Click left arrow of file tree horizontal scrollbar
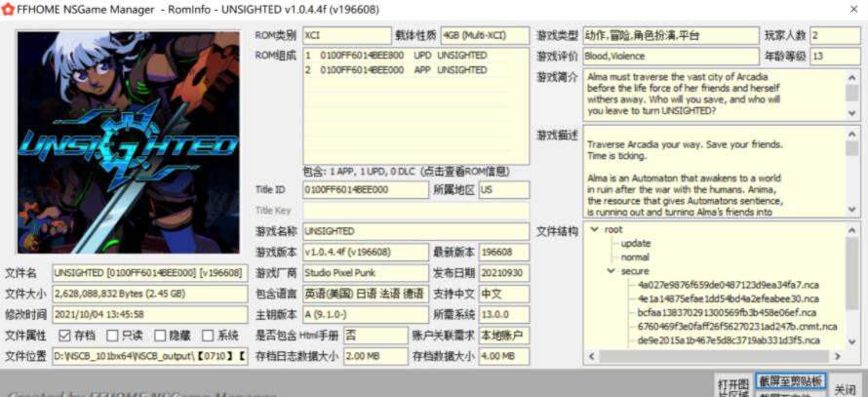This screenshot has height=397, width=868. 591,357
